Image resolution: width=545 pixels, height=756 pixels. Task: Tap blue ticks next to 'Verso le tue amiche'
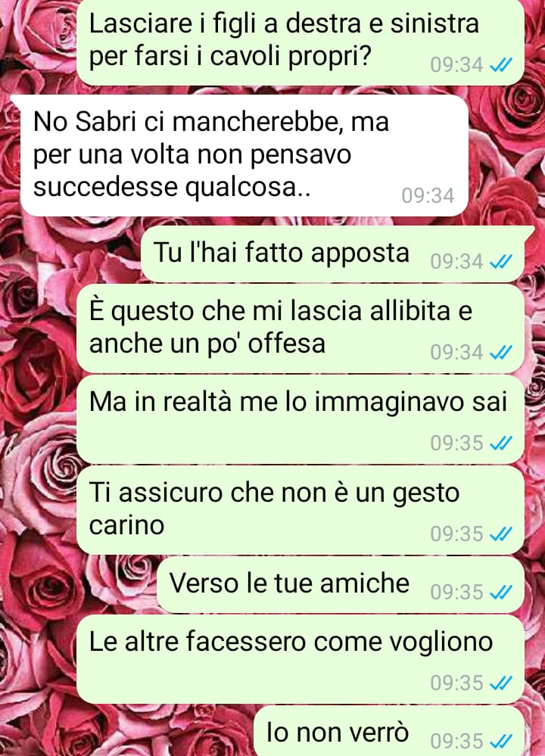pos(500,592)
